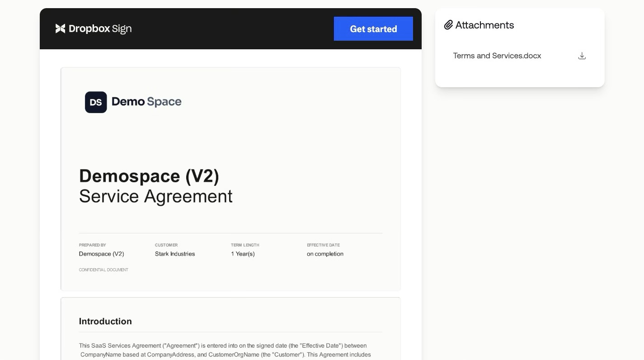
Task: Download the Terms and Services.docx attachment
Action: 582,56
